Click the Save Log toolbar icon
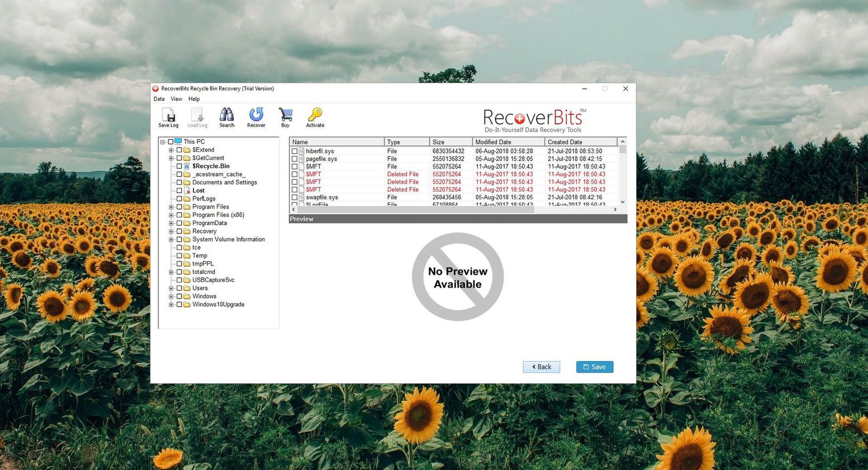868x470 pixels. pyautogui.click(x=168, y=115)
